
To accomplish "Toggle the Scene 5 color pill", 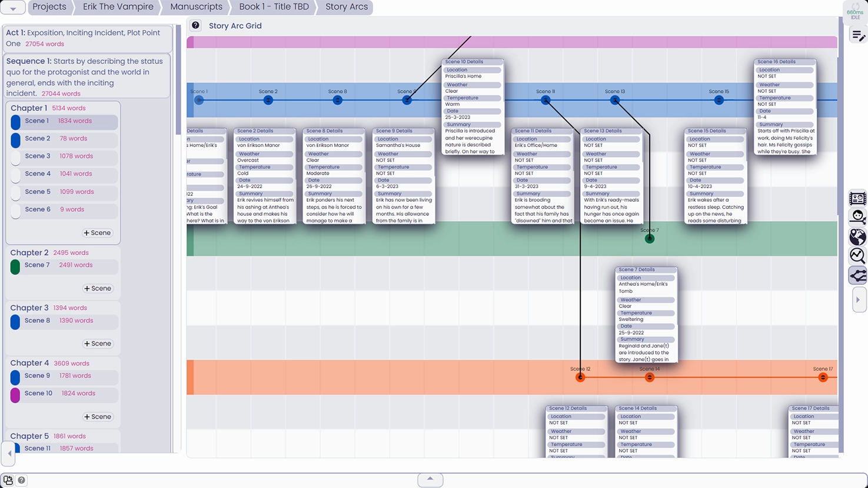I will (16, 192).
